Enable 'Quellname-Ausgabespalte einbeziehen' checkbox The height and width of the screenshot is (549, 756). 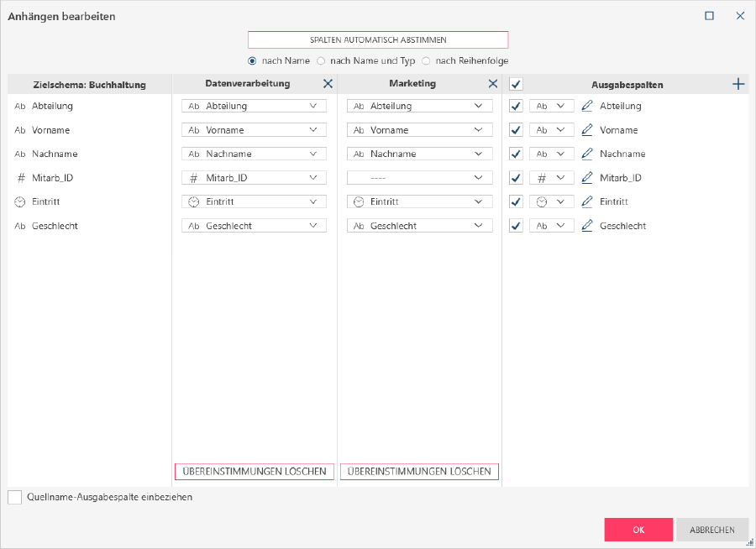point(15,497)
